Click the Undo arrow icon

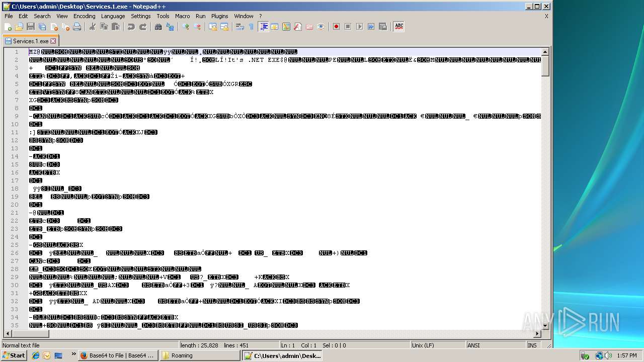click(x=131, y=27)
